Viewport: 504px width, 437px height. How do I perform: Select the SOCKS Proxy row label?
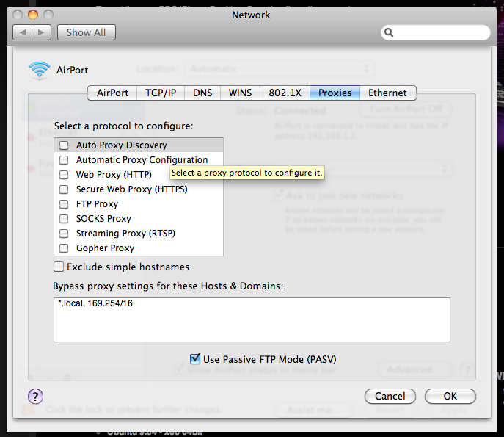pos(103,219)
